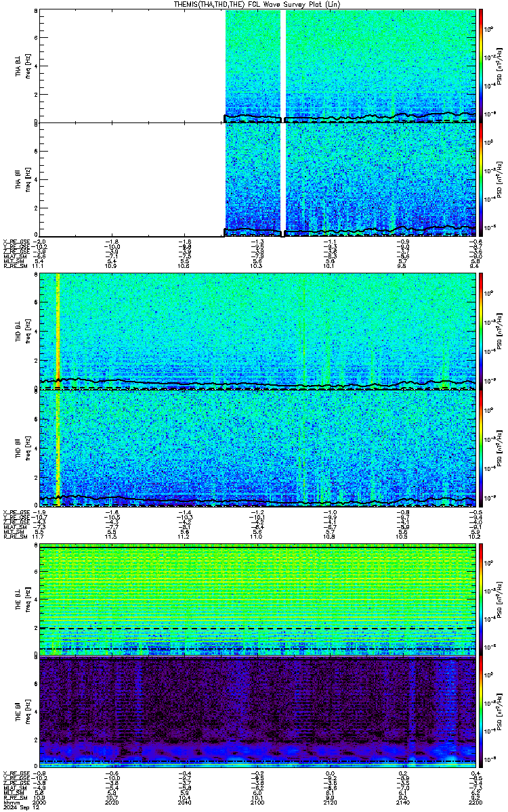508x812 pixels.
Task: Click the PSD [nT²/Hz] label of THD B-parallel color bar
Action: click(x=499, y=448)
